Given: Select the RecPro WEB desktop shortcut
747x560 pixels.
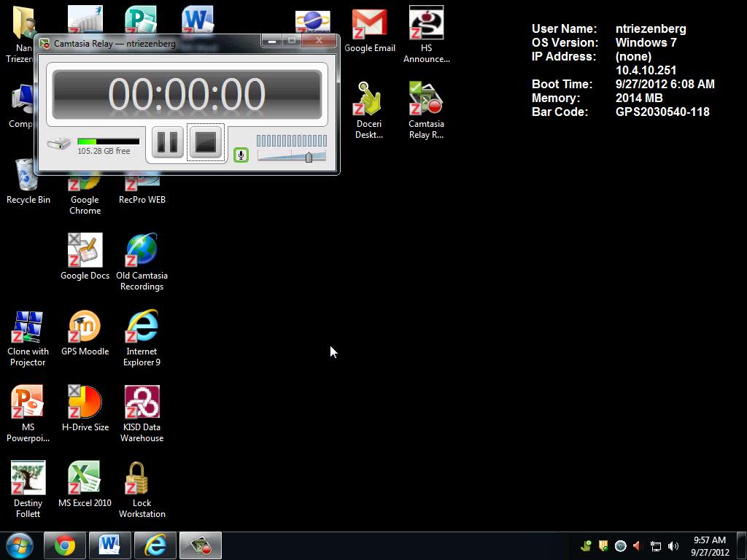Looking at the screenshot, I should (142, 188).
